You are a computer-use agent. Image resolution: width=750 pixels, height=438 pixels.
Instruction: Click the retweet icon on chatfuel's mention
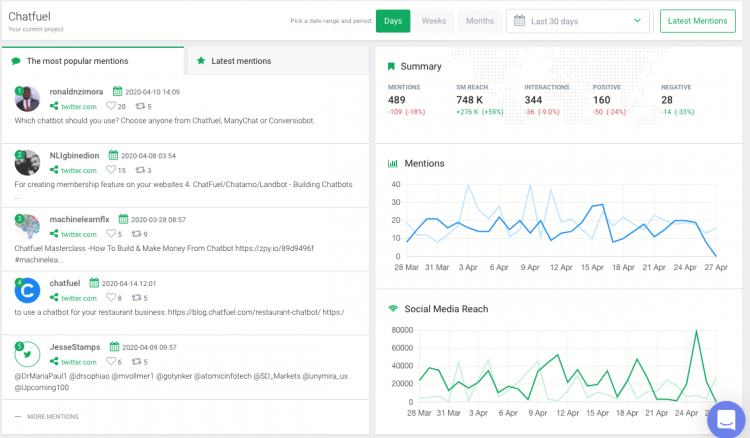(136, 297)
